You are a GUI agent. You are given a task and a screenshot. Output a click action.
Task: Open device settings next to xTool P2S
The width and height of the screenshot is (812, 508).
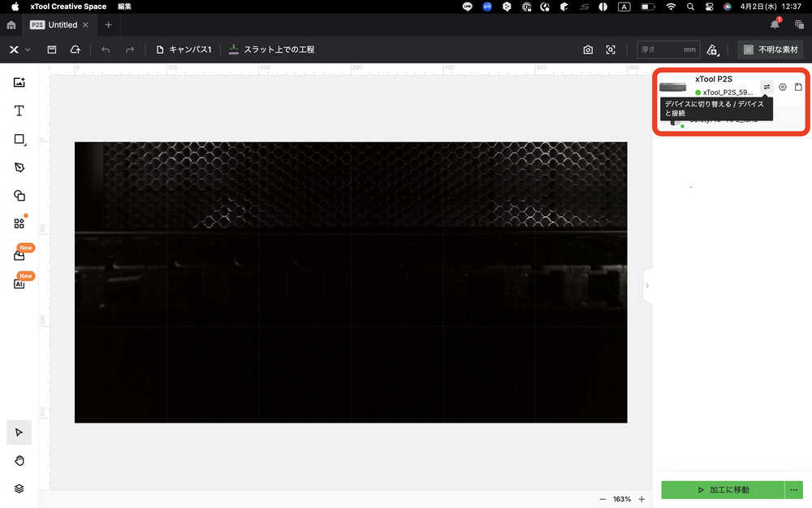coord(783,87)
